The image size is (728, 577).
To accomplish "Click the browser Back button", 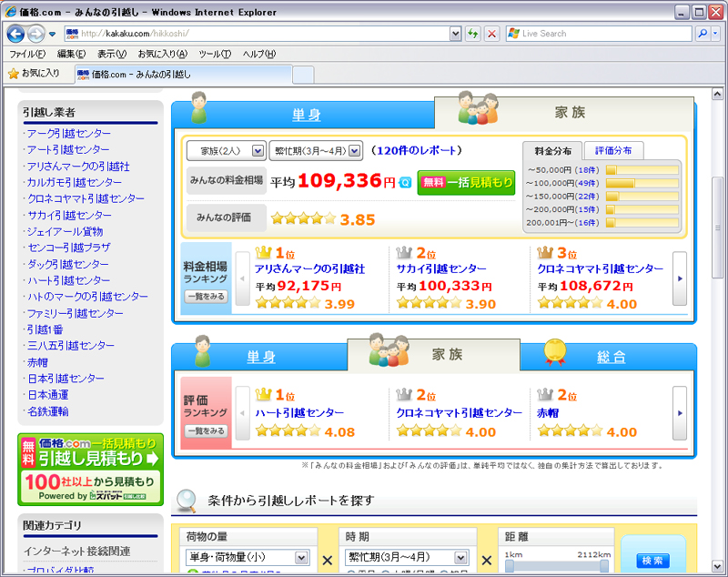I will coord(15,34).
